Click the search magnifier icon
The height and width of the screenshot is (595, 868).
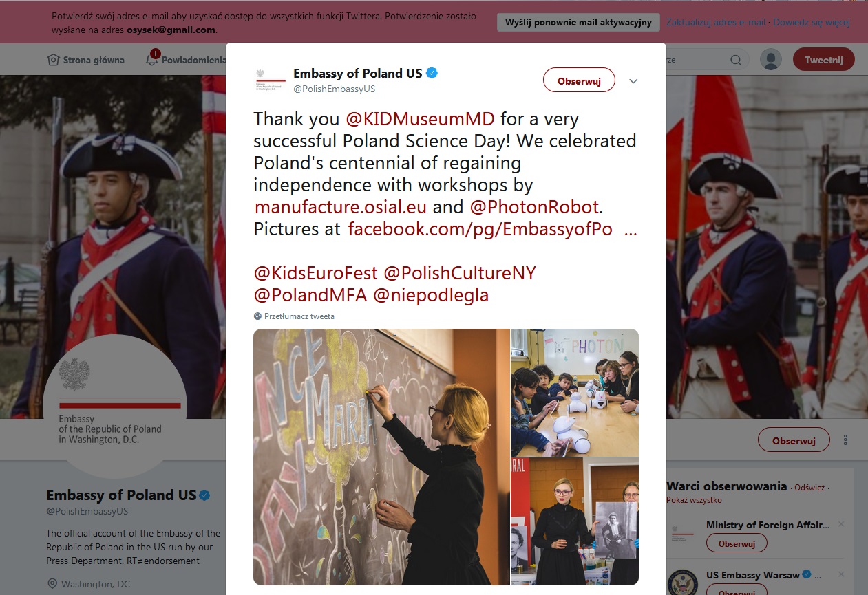pyautogui.click(x=735, y=60)
